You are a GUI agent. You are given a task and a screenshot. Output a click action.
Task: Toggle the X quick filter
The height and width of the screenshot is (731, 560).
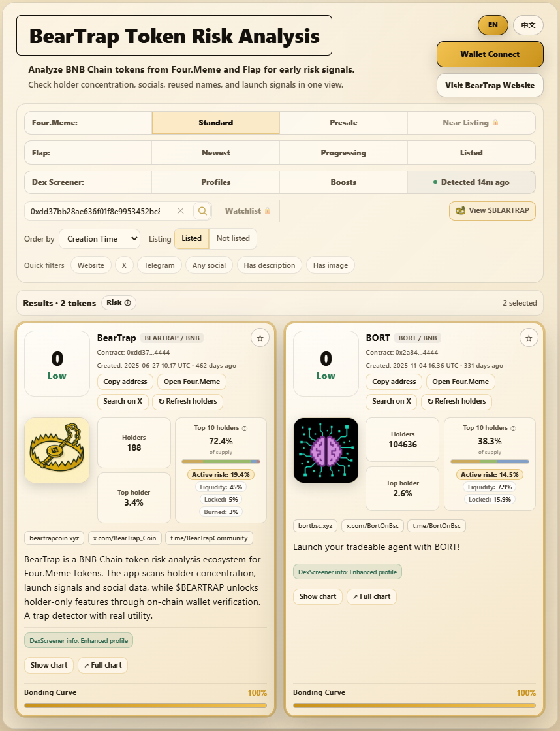point(124,265)
